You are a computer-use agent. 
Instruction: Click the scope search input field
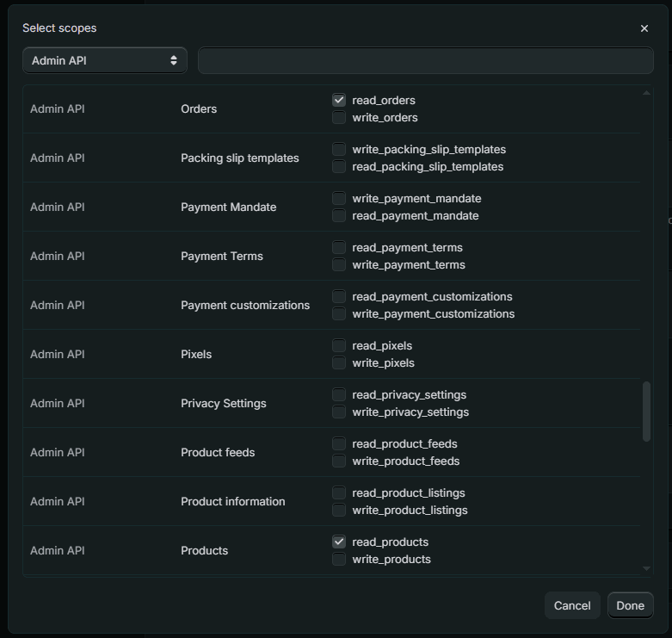coord(425,60)
